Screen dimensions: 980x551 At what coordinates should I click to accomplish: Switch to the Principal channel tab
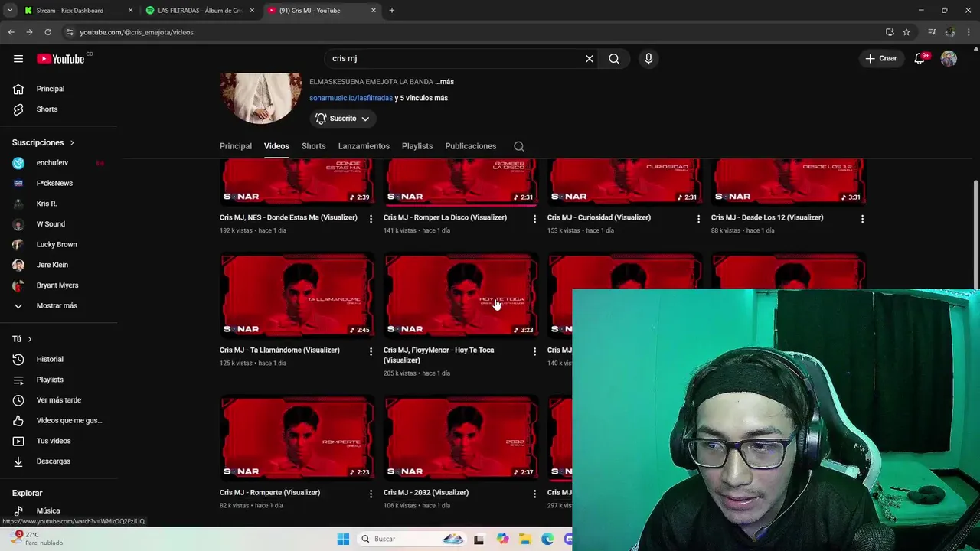pyautogui.click(x=236, y=146)
